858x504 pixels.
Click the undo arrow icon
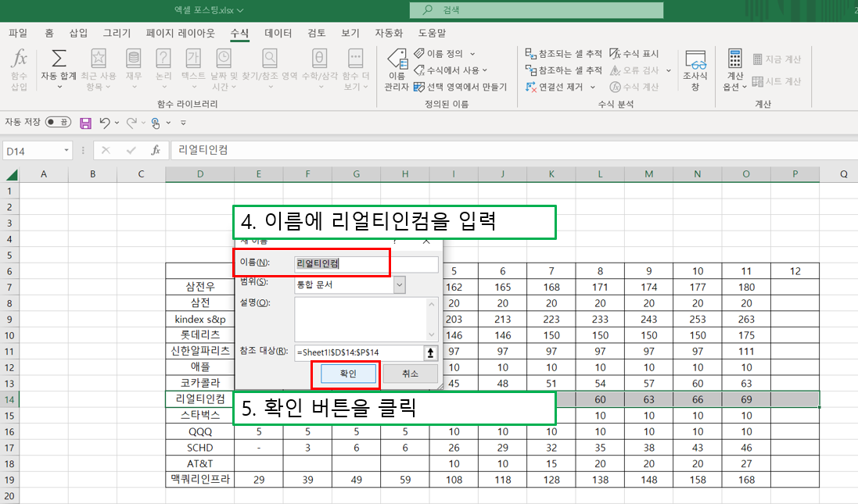tap(105, 123)
